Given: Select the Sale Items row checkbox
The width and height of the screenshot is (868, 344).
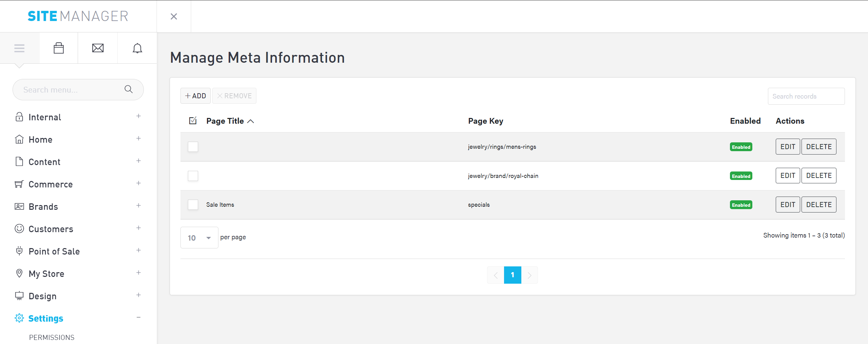Looking at the screenshot, I should coord(193,205).
